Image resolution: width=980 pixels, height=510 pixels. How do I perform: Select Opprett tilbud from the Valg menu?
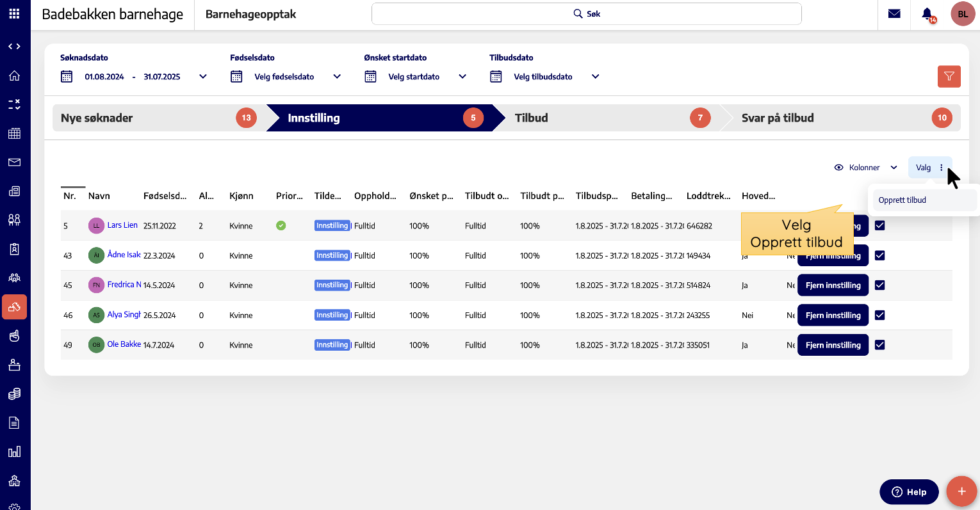pos(902,200)
